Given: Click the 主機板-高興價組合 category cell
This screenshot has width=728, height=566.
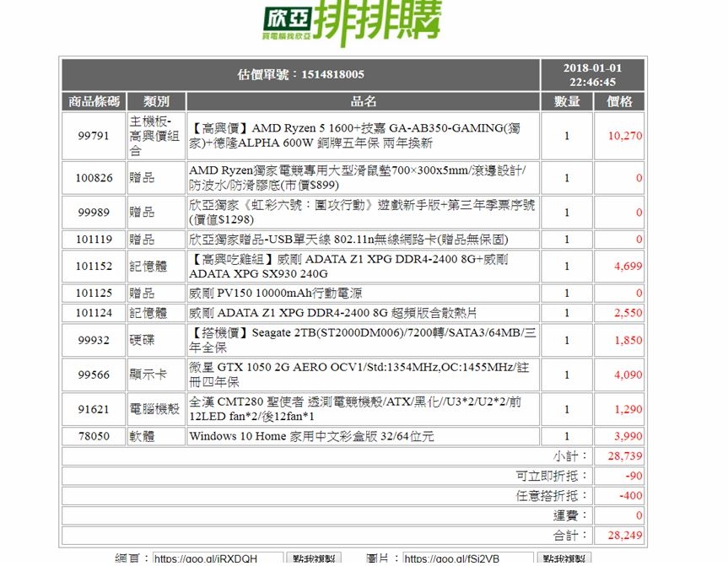Looking at the screenshot, I should click(156, 136).
